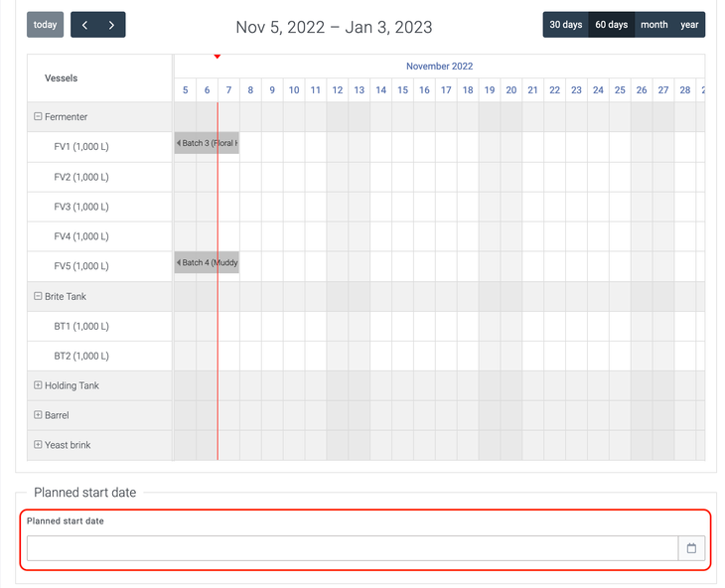The image size is (725, 588).
Task: Open Batch 3 event on FV1
Action: [x=207, y=143]
